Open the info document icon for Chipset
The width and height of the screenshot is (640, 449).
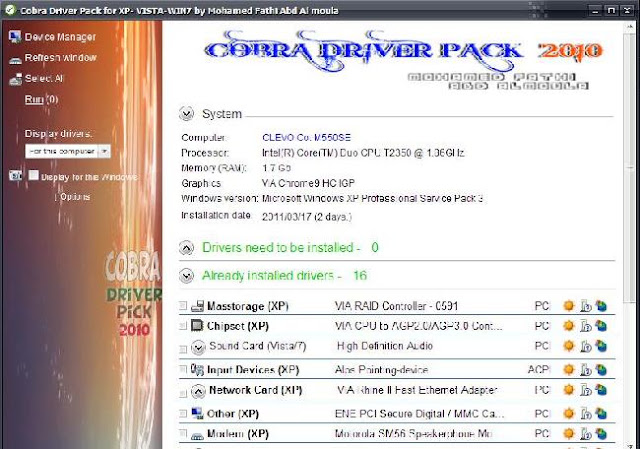586,326
